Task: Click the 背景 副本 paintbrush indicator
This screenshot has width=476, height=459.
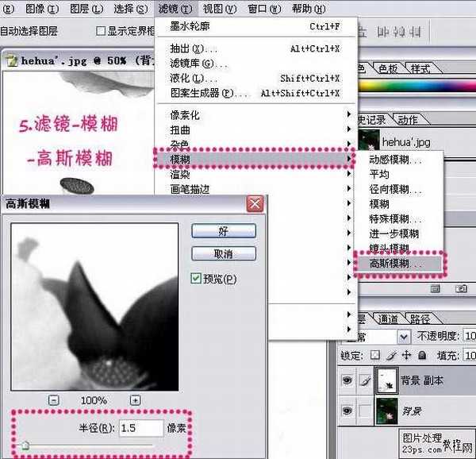Action: 366,380
